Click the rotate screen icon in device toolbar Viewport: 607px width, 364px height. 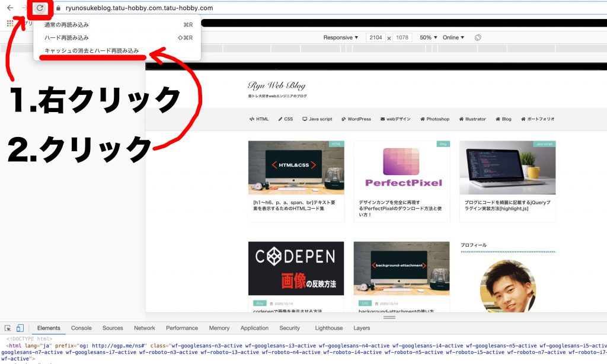coord(478,37)
